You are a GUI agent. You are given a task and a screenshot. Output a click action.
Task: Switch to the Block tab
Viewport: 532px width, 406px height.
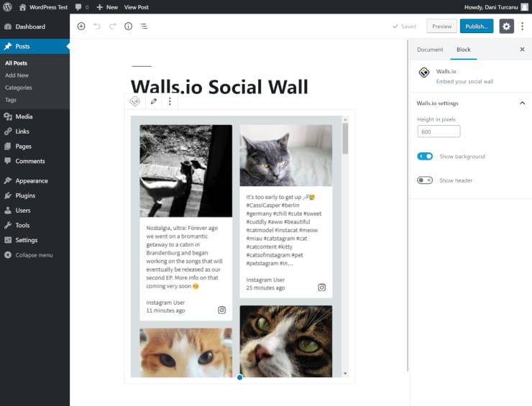464,50
